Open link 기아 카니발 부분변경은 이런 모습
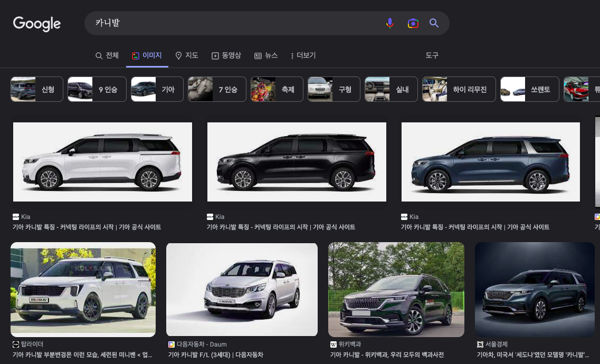The image size is (600, 364). [x=82, y=355]
